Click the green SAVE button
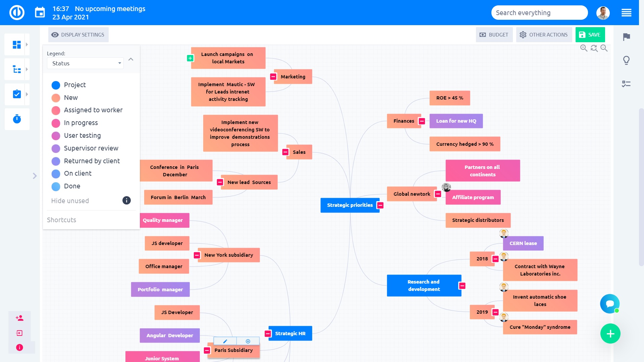 (590, 35)
